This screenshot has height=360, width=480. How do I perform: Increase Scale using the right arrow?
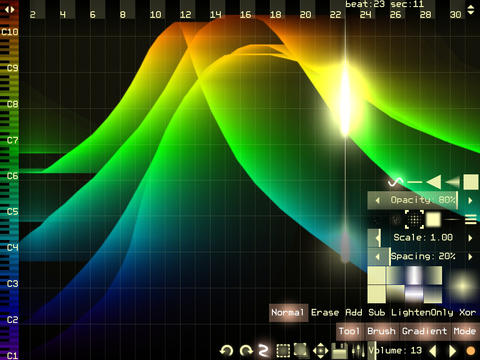(x=470, y=238)
